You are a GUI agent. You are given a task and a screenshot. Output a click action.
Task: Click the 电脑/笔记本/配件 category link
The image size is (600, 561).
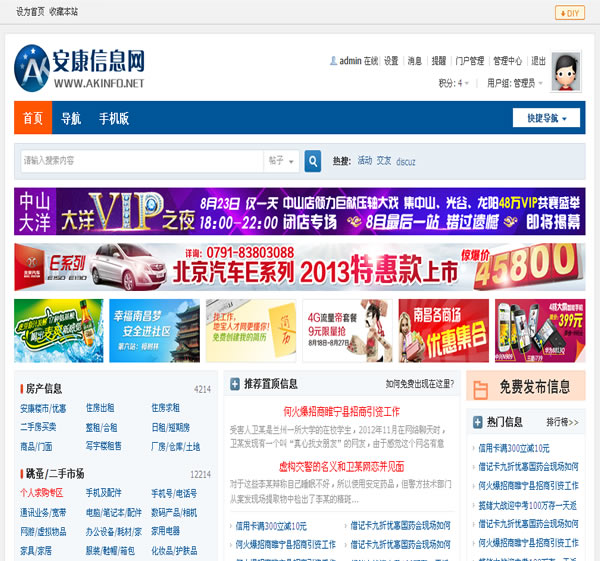[114, 512]
